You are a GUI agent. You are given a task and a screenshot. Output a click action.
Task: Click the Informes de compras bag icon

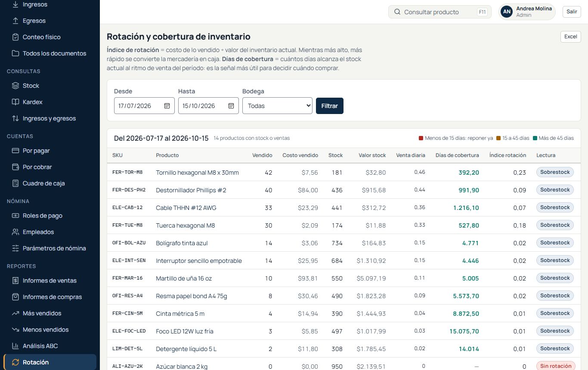click(x=15, y=297)
